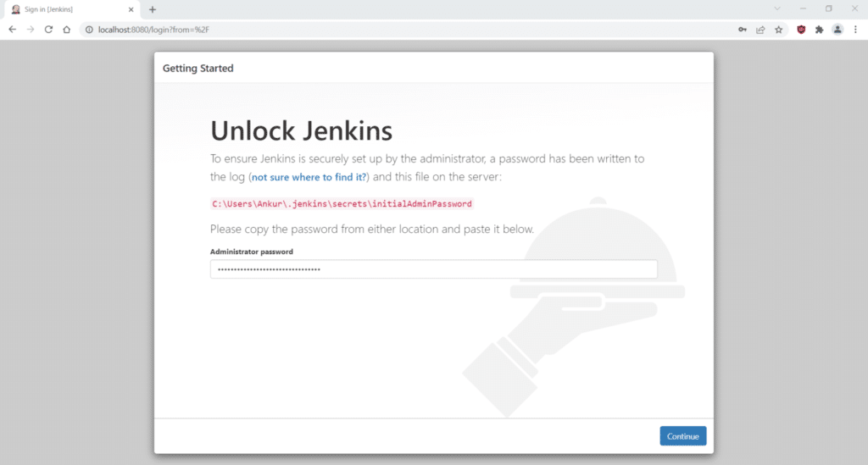Bookmark this page with the star
The width and height of the screenshot is (868, 465).
pos(779,30)
